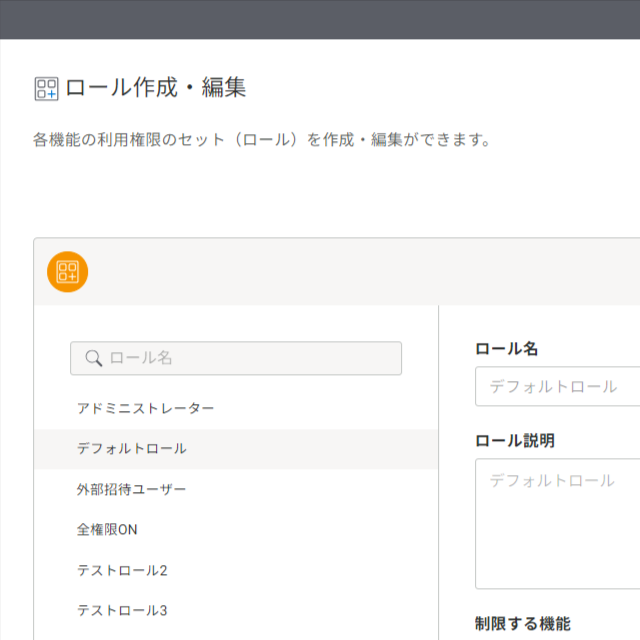Select 全権限ON role
Viewport: 640px width, 640px height.
coord(236,530)
